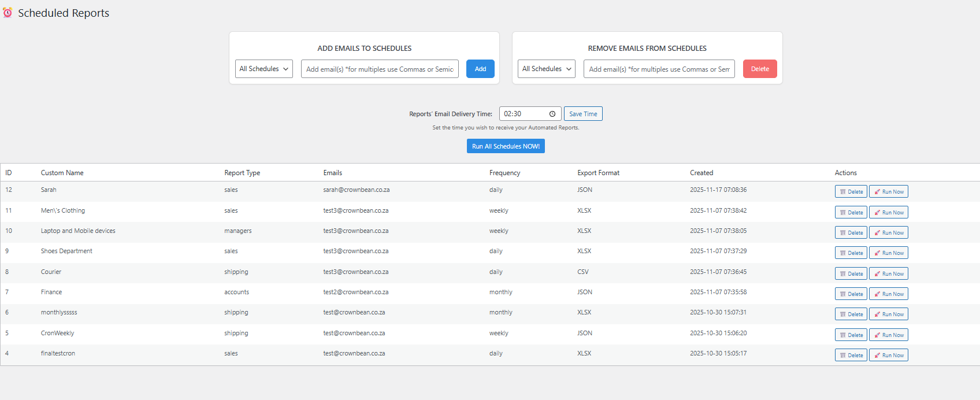This screenshot has width=980, height=400.
Task: Click sarah@crownbean.co.za email cell
Action: pyautogui.click(x=357, y=190)
